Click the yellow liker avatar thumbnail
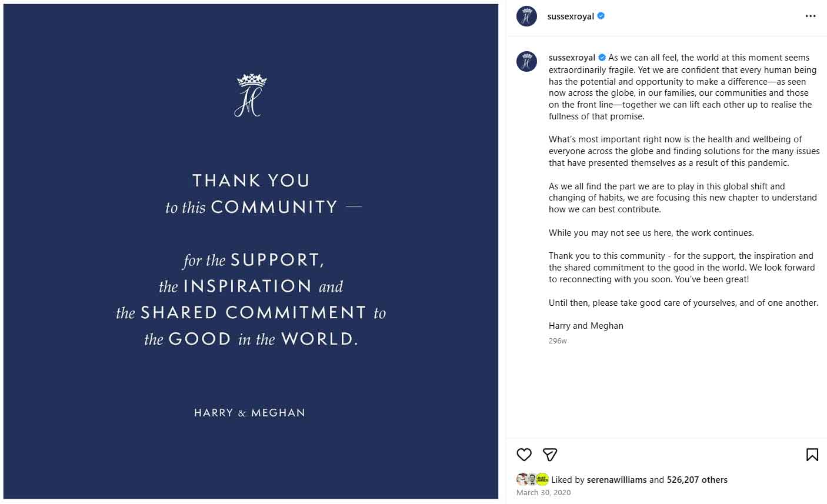 click(542, 479)
